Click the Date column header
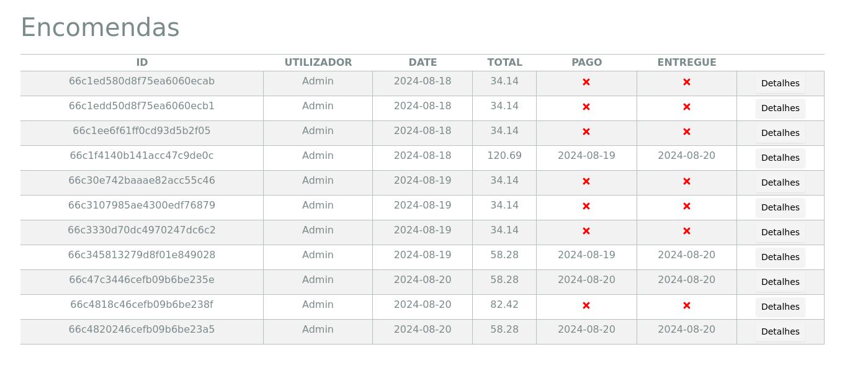This screenshot has height=365, width=868. pos(423,63)
